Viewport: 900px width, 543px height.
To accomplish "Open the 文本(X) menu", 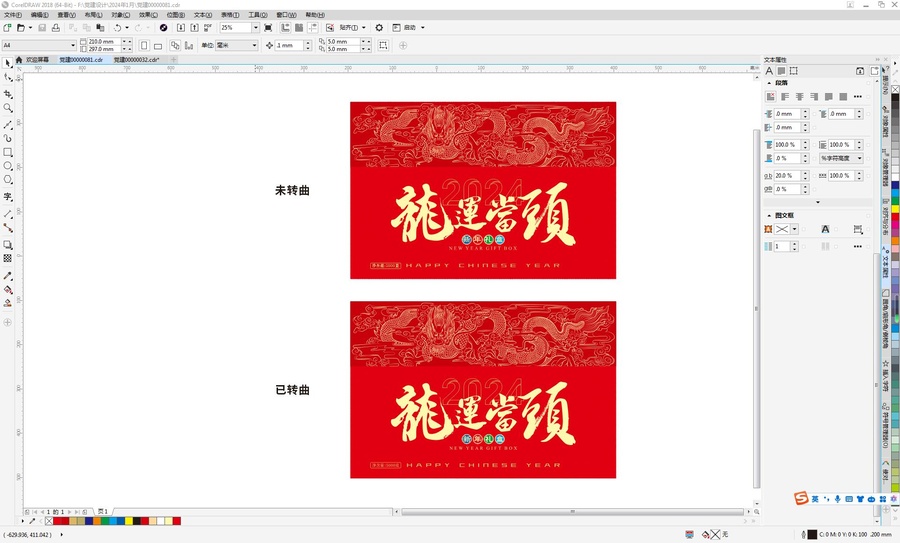I will point(203,15).
